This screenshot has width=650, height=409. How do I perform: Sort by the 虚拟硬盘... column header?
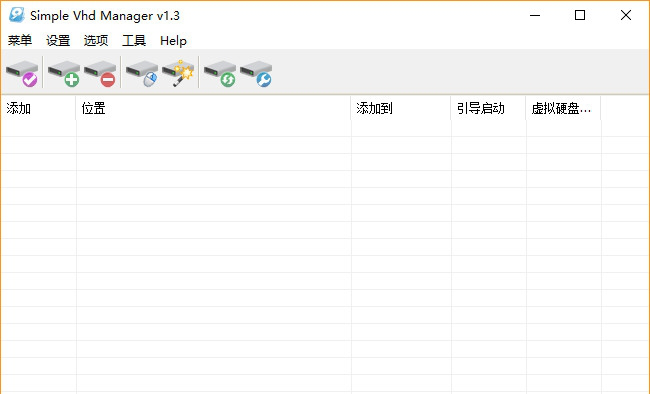tap(563, 108)
